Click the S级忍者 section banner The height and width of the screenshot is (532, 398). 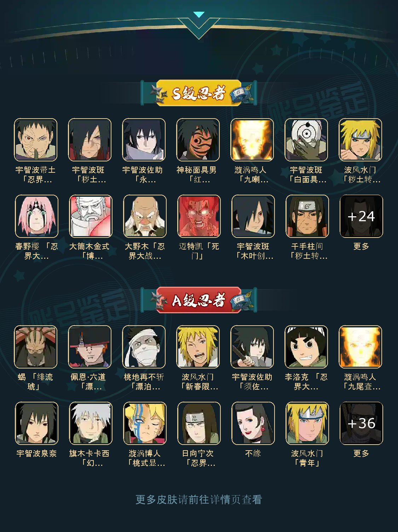tap(199, 93)
